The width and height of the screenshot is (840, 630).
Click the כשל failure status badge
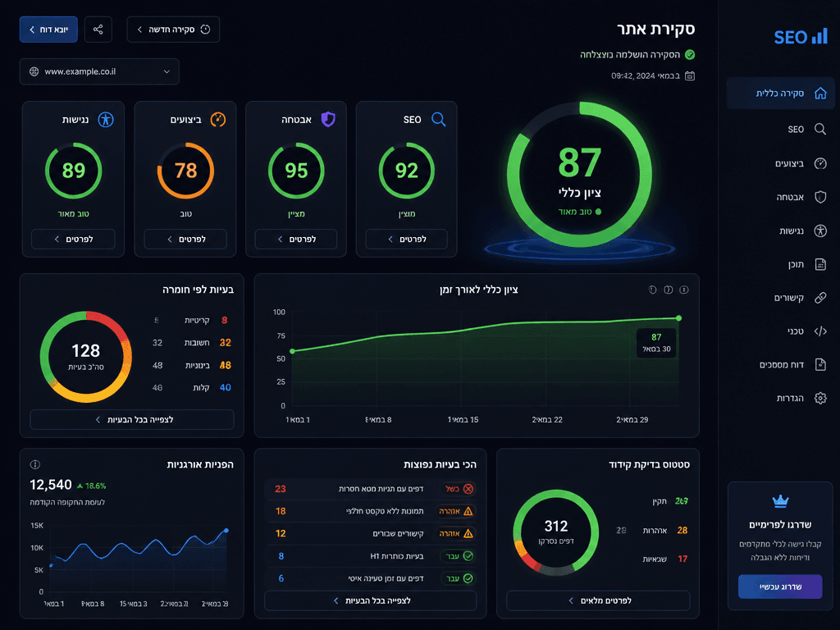(459, 489)
